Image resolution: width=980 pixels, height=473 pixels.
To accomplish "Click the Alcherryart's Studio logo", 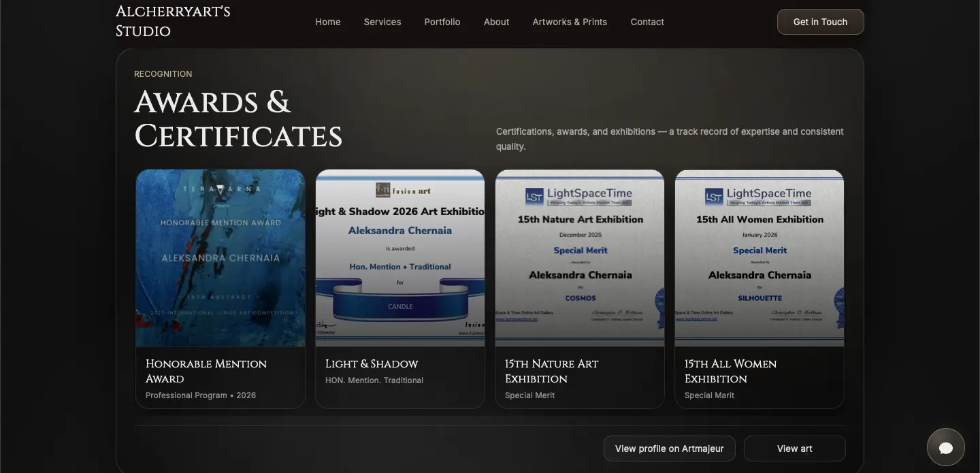I will (173, 21).
